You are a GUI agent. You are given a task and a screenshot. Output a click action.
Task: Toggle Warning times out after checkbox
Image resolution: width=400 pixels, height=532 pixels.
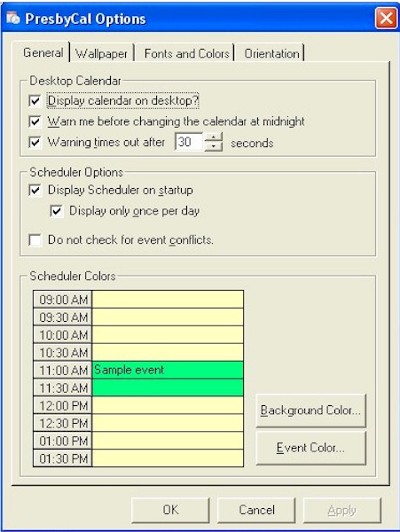pyautogui.click(x=35, y=142)
